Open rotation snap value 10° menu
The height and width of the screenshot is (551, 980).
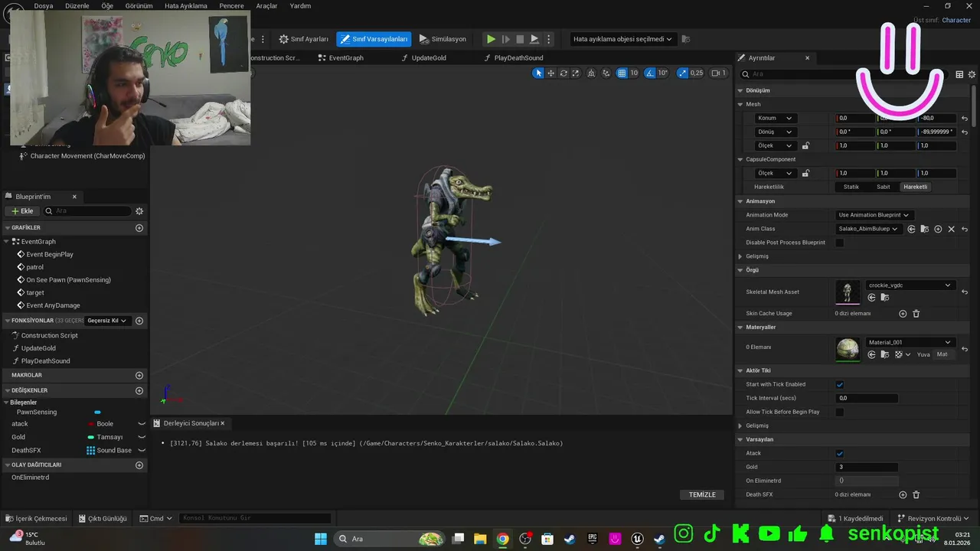pos(663,73)
